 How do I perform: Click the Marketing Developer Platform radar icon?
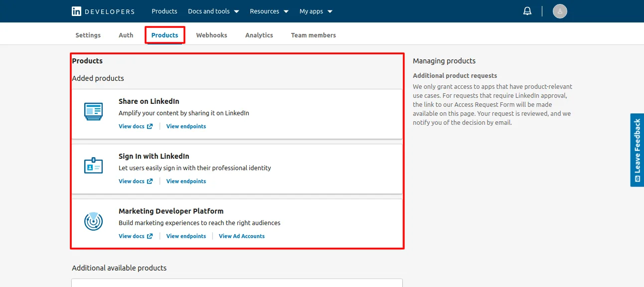pos(93,221)
